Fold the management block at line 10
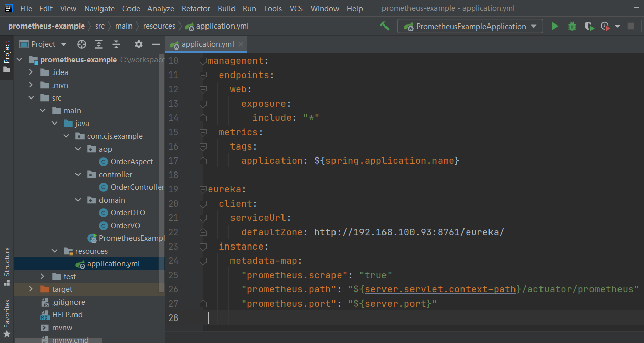644x343 pixels. (x=203, y=61)
